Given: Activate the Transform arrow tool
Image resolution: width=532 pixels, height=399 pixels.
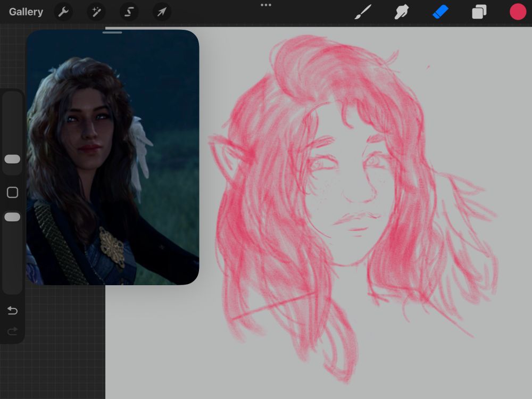Looking at the screenshot, I should (x=162, y=12).
